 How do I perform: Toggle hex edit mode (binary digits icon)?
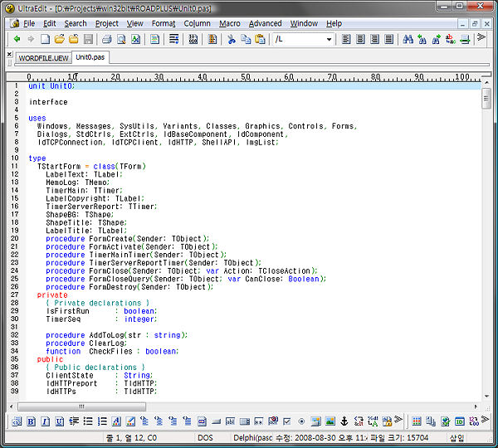pyautogui.click(x=193, y=39)
